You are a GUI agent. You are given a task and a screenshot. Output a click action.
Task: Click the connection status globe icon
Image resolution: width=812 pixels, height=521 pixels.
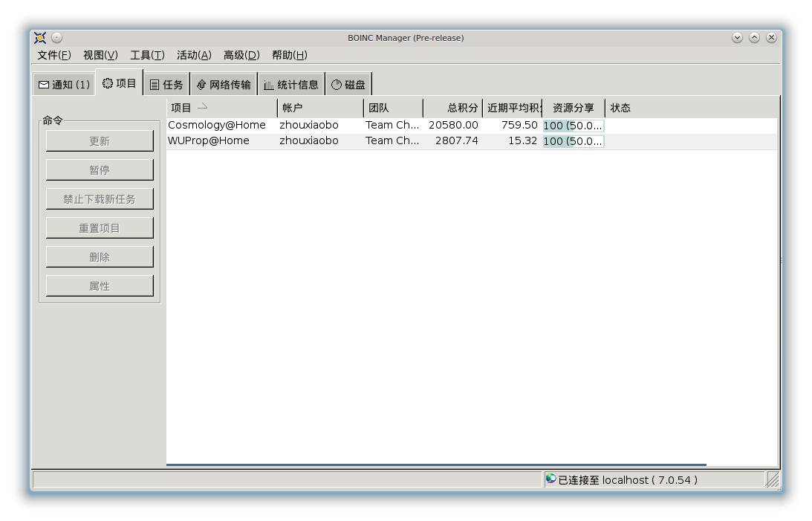[x=551, y=479]
